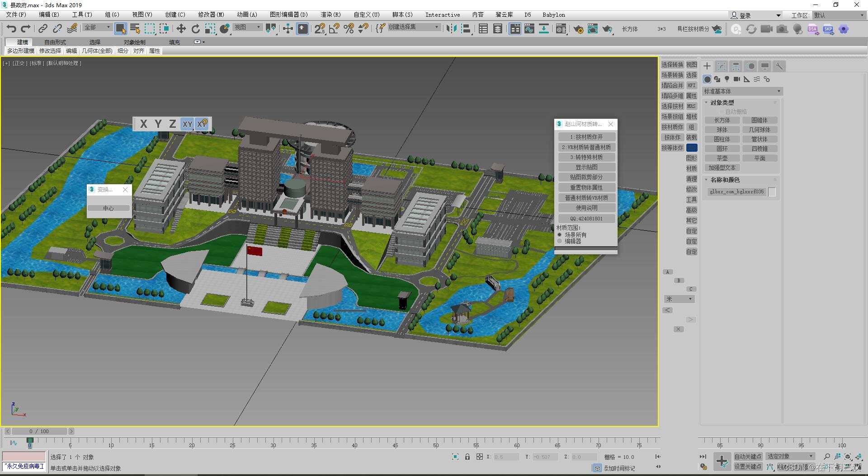Screen dimensions: 868x476
Task: Select the 编辑器 radio button in the script dialog
Action: click(x=559, y=241)
